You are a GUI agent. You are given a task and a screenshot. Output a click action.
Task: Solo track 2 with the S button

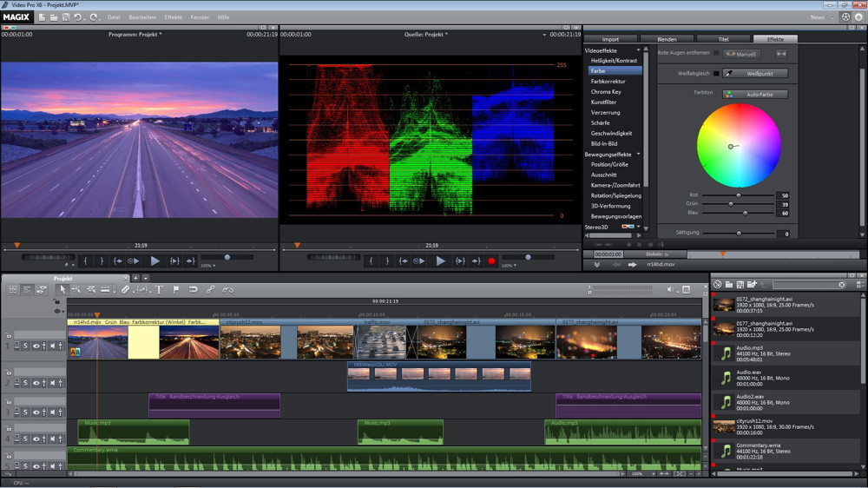point(25,383)
